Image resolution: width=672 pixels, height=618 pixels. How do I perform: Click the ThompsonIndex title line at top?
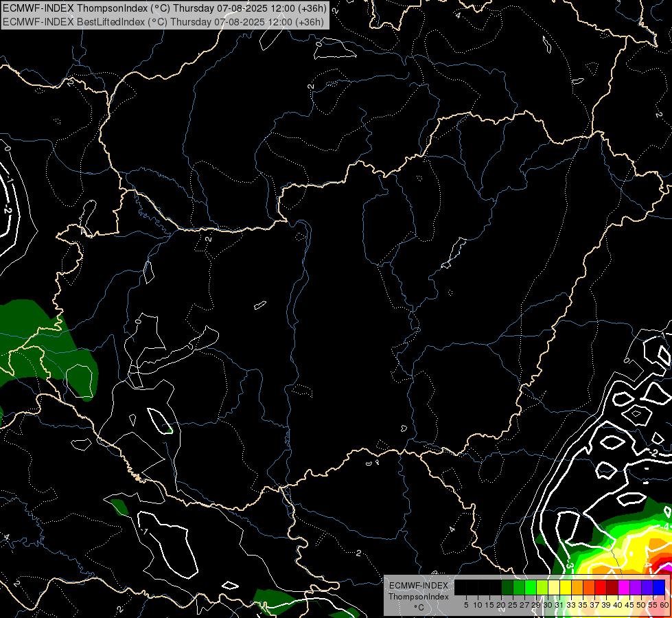(165, 8)
